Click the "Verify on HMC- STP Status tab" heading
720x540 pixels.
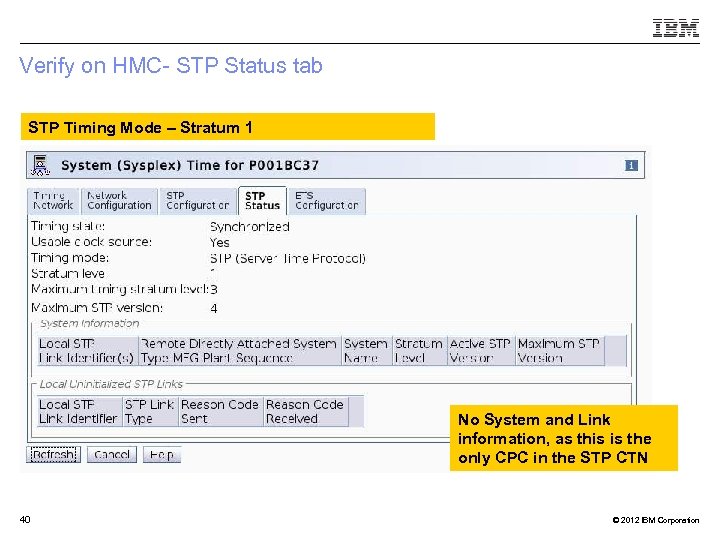(171, 65)
